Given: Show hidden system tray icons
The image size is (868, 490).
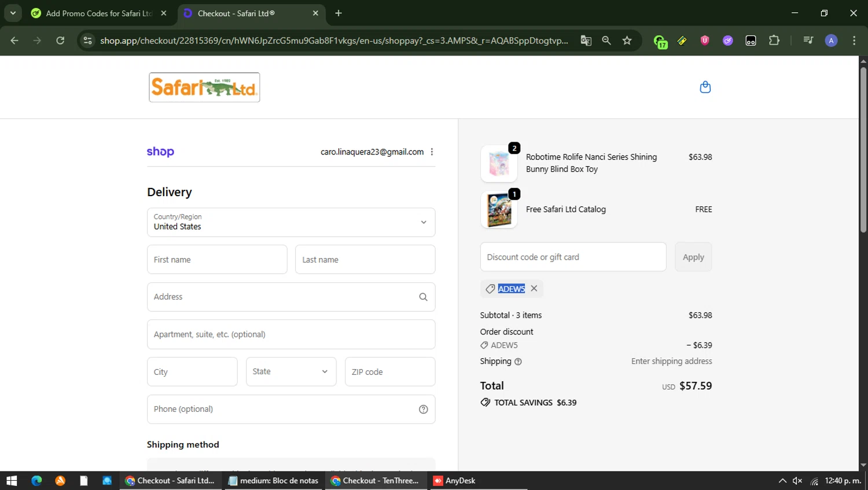Looking at the screenshot, I should click(x=782, y=481).
